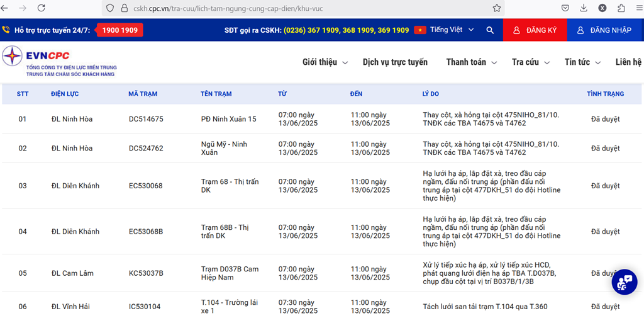Viewport: 644px width, 318px height.
Task: Open the shield tracking protection icon
Action: [109, 8]
